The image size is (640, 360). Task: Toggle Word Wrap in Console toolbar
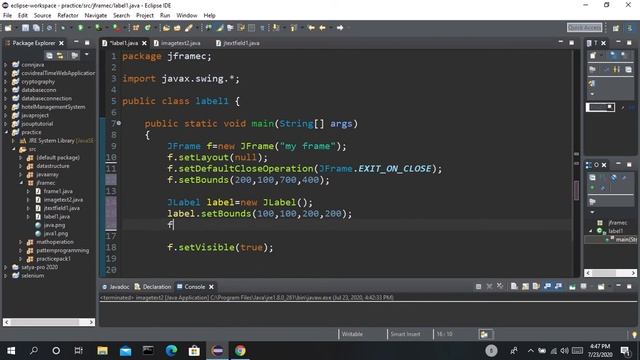536,287
